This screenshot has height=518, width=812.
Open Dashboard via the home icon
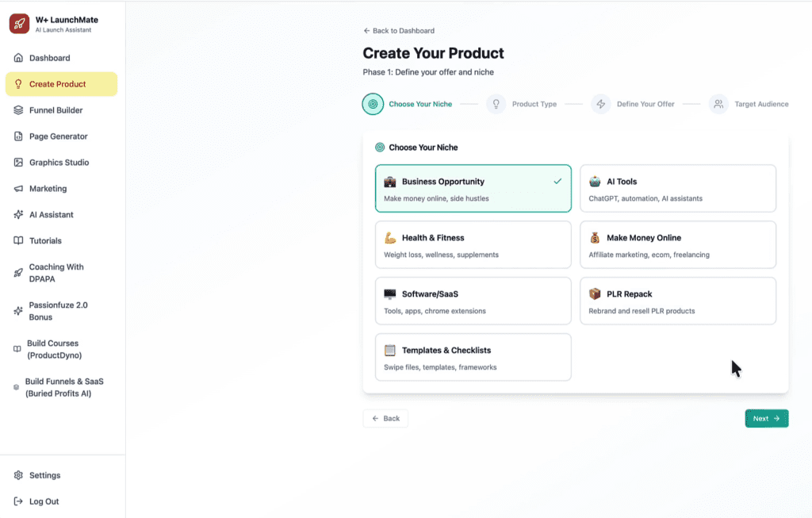[x=18, y=58]
